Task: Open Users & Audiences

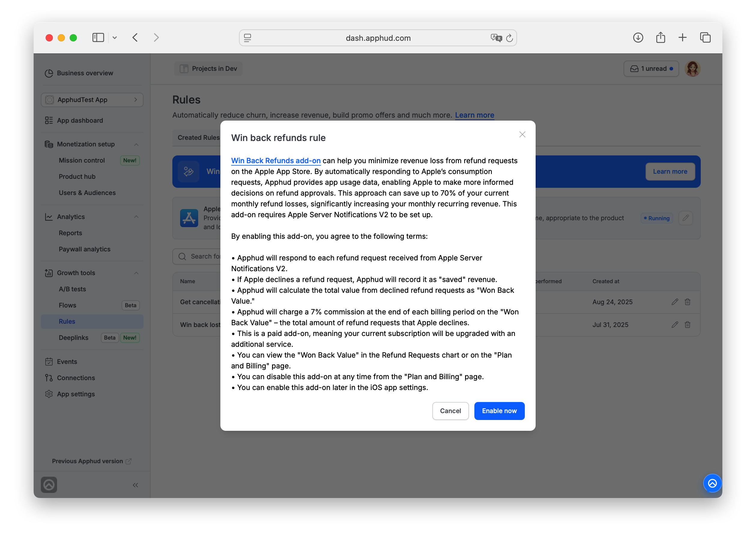Action: (87, 193)
